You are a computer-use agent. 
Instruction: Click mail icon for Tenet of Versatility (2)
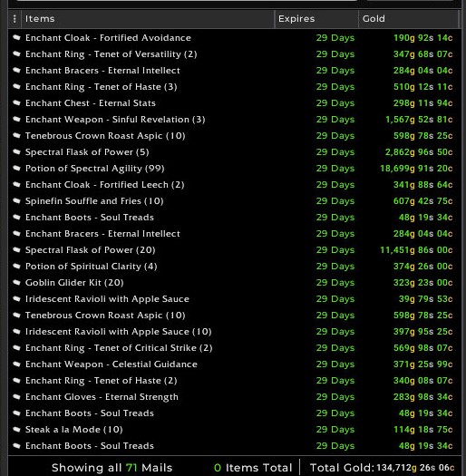16,54
